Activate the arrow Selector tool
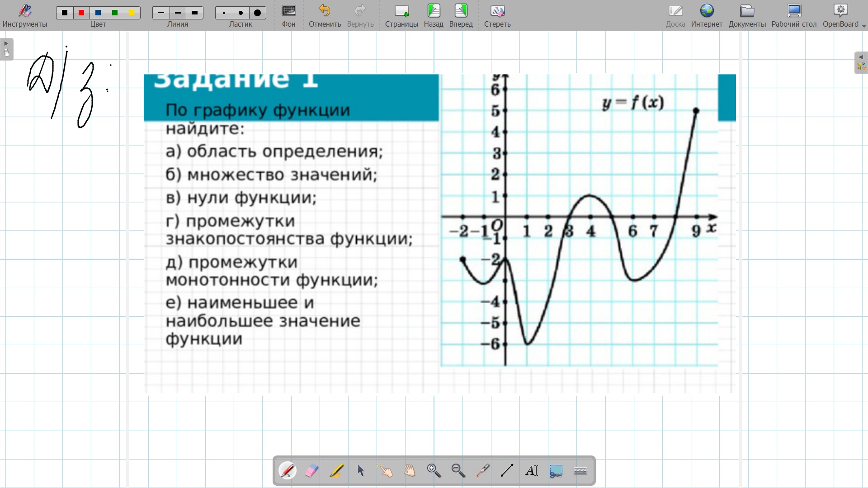Screen dimensions: 868x488 [x=361, y=471]
